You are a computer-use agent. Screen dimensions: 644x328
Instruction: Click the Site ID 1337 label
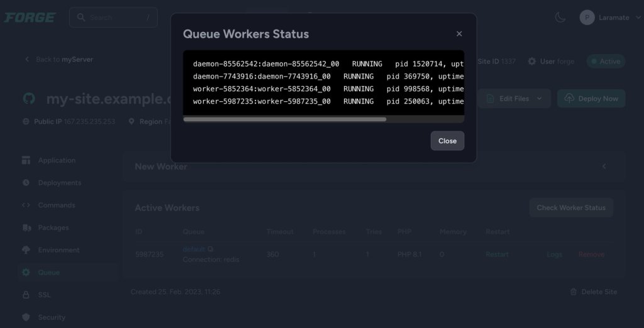(x=497, y=61)
